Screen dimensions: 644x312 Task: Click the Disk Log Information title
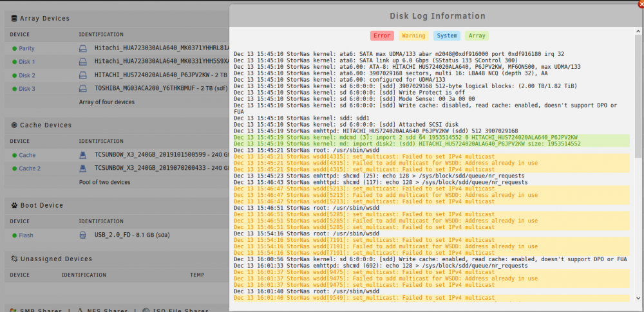click(437, 16)
